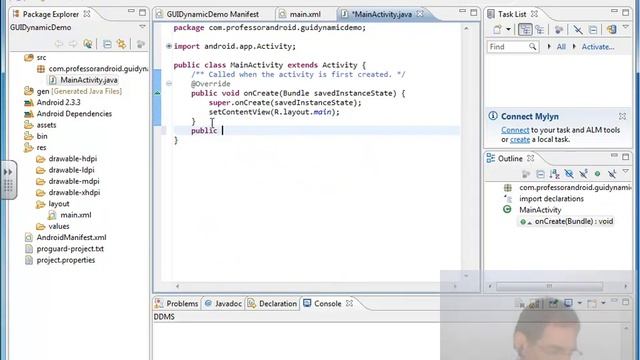640x360 pixels.
Task: Select MainActivity.java in Package Explorer
Action: coord(89,80)
